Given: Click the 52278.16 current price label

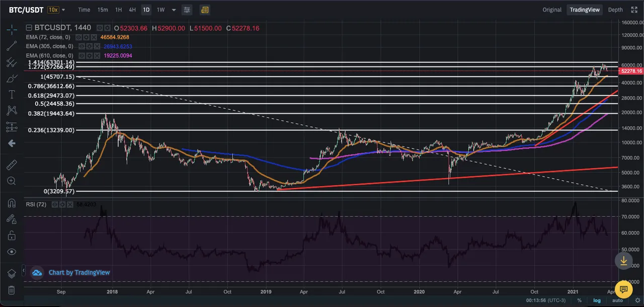Looking at the screenshot, I should click(630, 71).
